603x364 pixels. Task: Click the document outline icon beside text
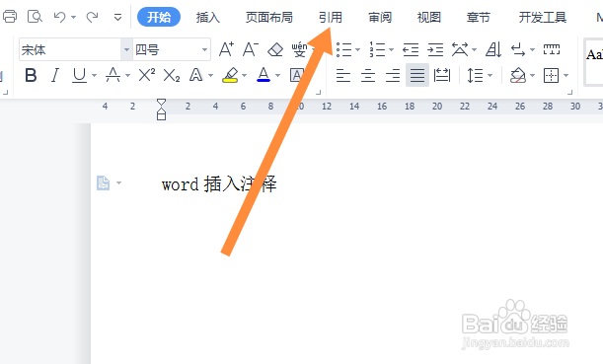click(x=103, y=182)
